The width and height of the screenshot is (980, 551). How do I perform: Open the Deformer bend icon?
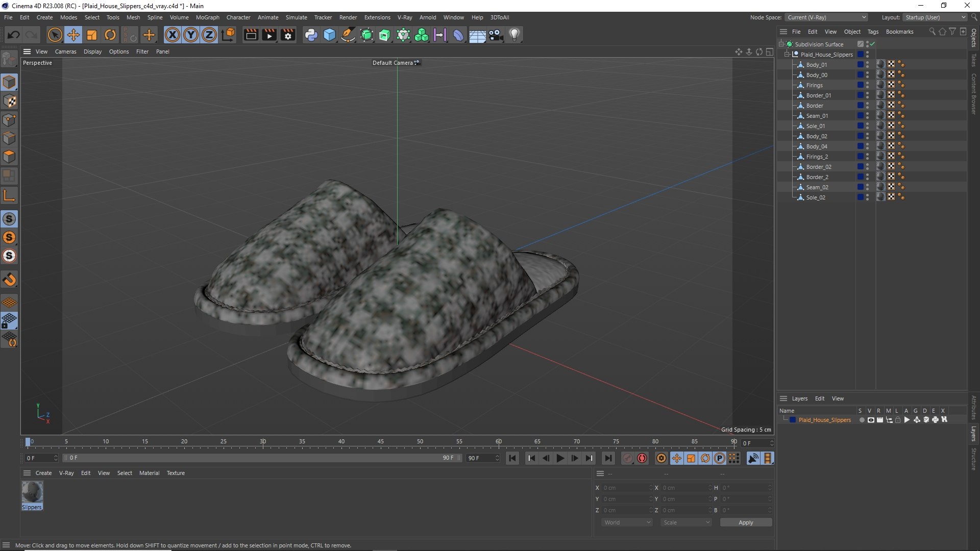point(458,35)
